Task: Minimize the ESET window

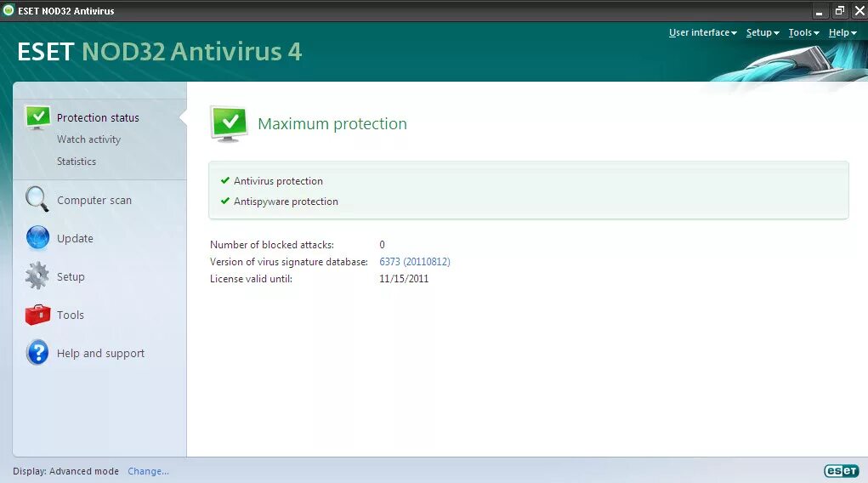Action: pyautogui.click(x=819, y=11)
